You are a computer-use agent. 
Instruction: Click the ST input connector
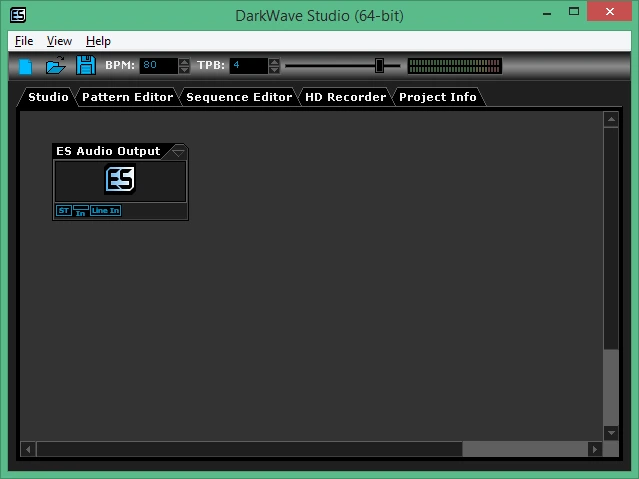point(64,210)
